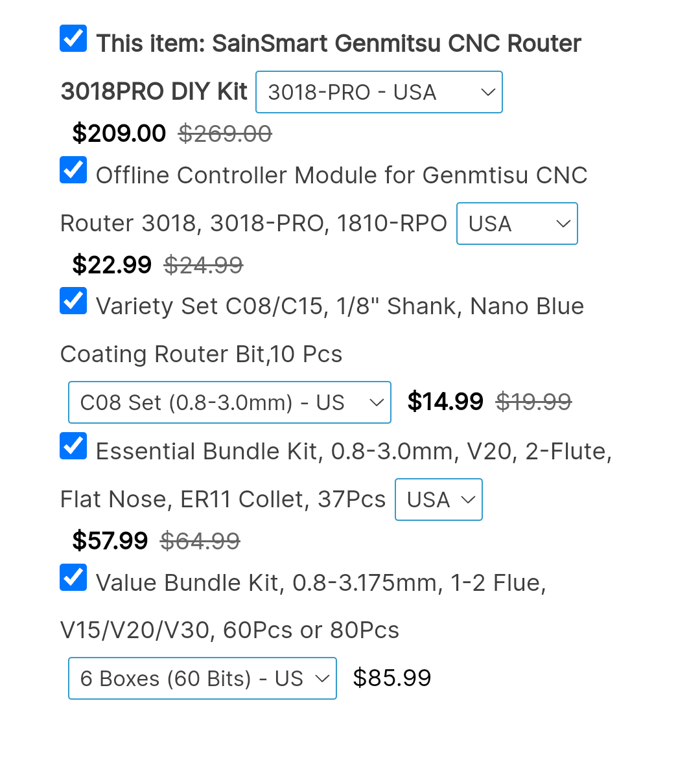Viewport: 700px width, 758px height.
Task: Deselect the Variety Set C08/C15 checkbox
Action: tap(73, 301)
